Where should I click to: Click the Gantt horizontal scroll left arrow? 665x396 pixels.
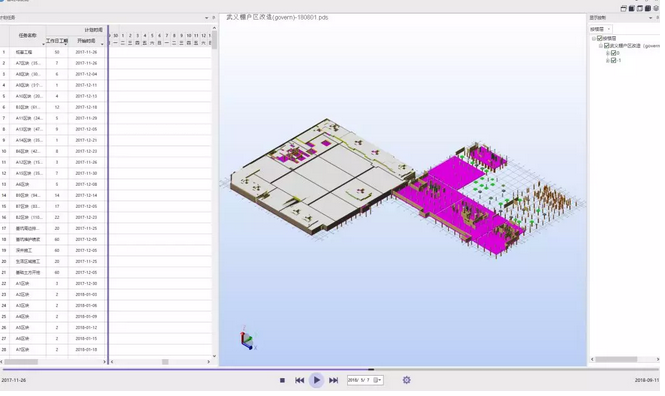[x=112, y=362]
